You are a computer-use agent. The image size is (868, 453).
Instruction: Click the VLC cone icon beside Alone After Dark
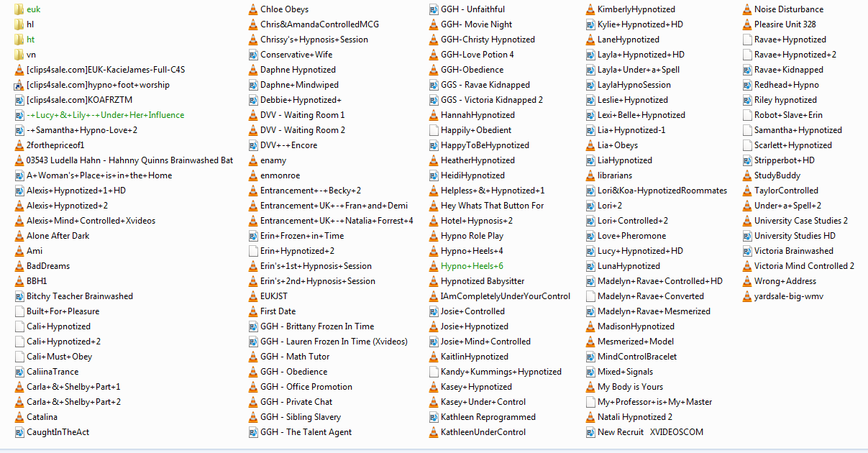pyautogui.click(x=19, y=236)
